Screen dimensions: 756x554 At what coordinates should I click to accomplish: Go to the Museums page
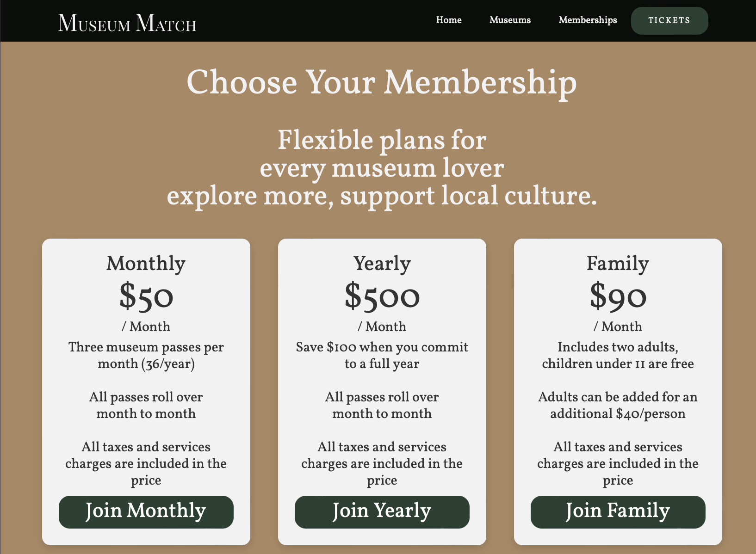510,20
